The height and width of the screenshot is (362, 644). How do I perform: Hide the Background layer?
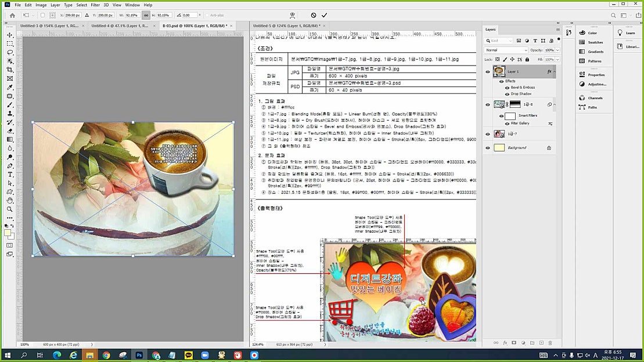(x=488, y=148)
